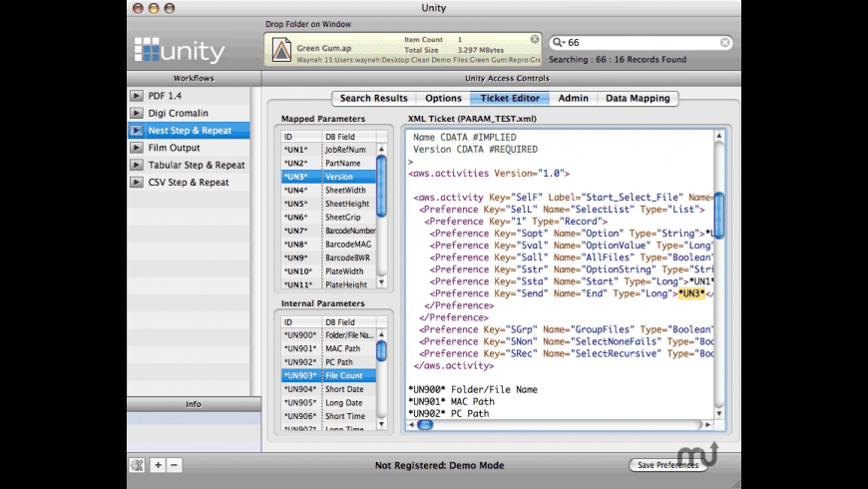Open the Data Mapping tab
Viewport: 868px width, 489px height.
coord(639,98)
